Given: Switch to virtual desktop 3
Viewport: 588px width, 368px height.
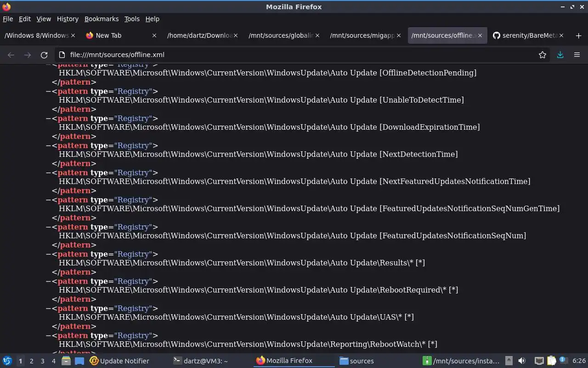Looking at the screenshot, I should (x=42, y=361).
